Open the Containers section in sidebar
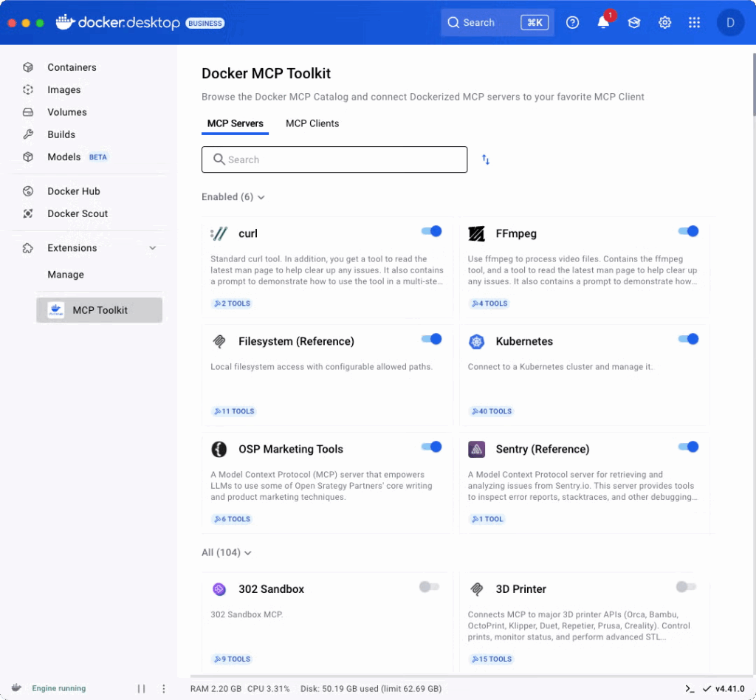 (72, 67)
